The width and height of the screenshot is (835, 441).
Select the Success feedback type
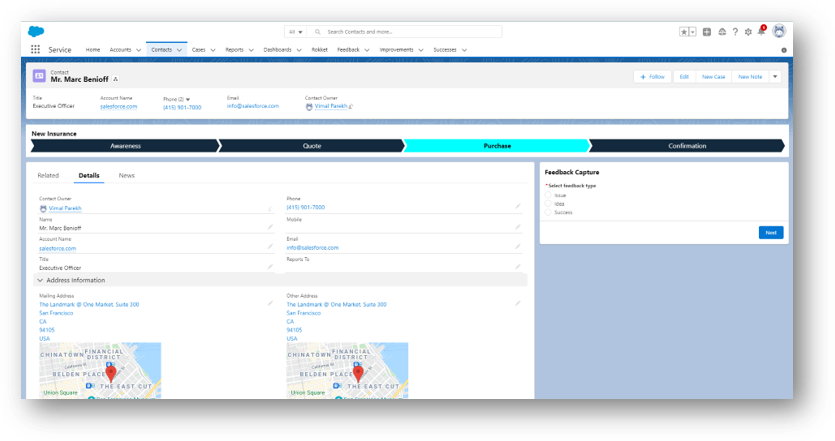tap(548, 212)
